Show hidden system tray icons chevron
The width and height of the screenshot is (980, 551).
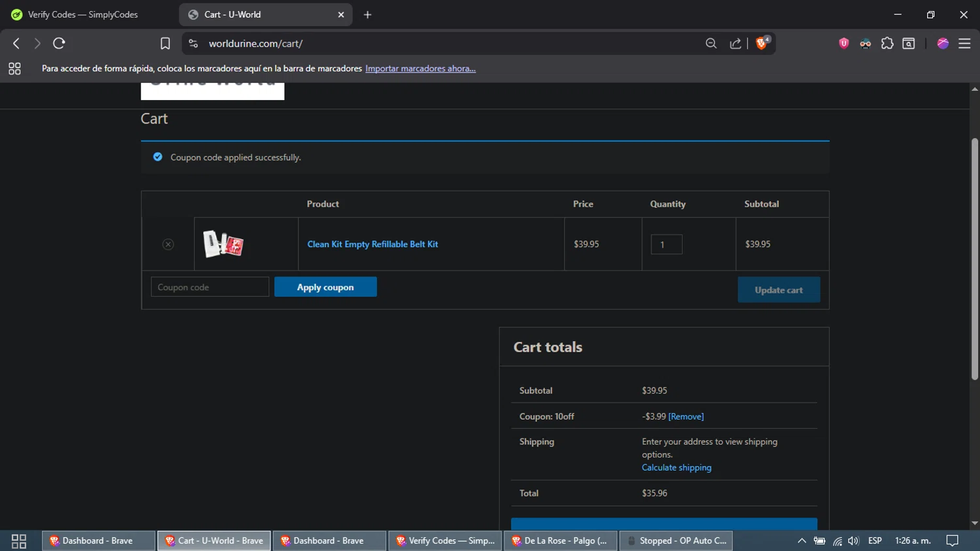pyautogui.click(x=802, y=541)
